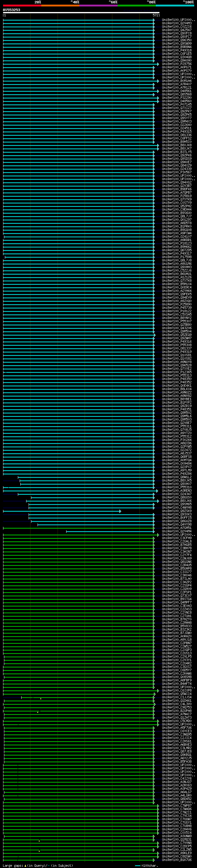Select hit label UniRef100_O24347
Image resolution: width=197 pixels, height=868 pixels.
(x=177, y=494)
